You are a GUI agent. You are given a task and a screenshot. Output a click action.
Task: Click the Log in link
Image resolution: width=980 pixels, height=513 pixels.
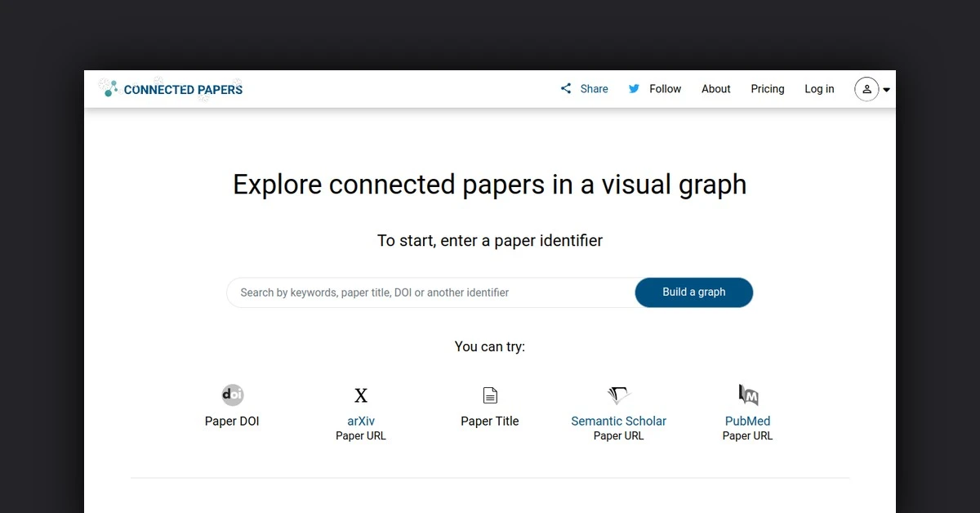point(819,88)
